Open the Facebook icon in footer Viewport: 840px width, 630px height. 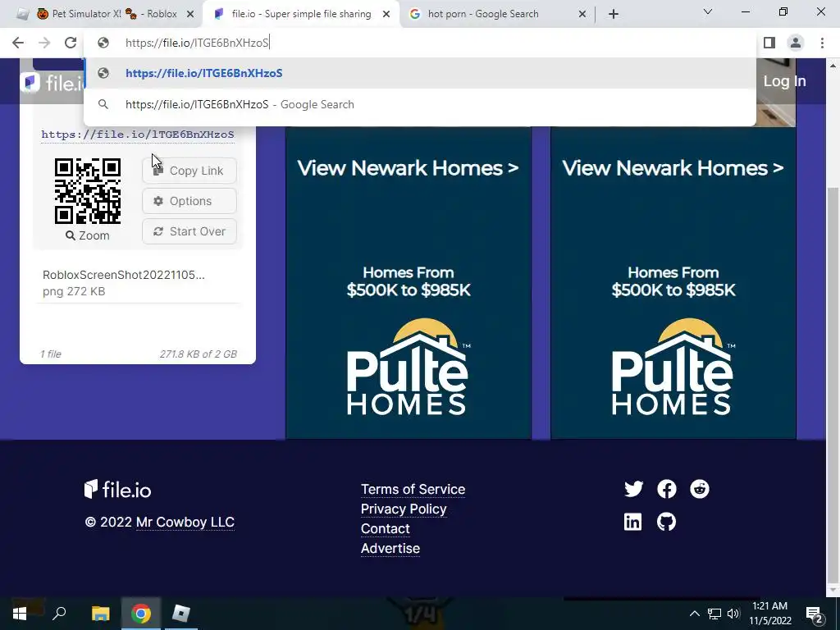[x=666, y=489]
